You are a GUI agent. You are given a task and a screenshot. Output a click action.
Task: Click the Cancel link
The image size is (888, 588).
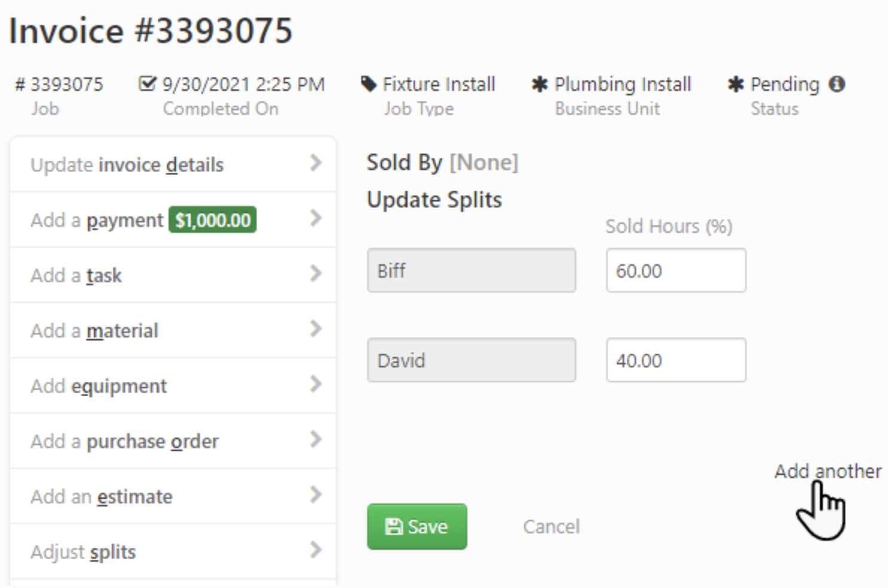550,526
